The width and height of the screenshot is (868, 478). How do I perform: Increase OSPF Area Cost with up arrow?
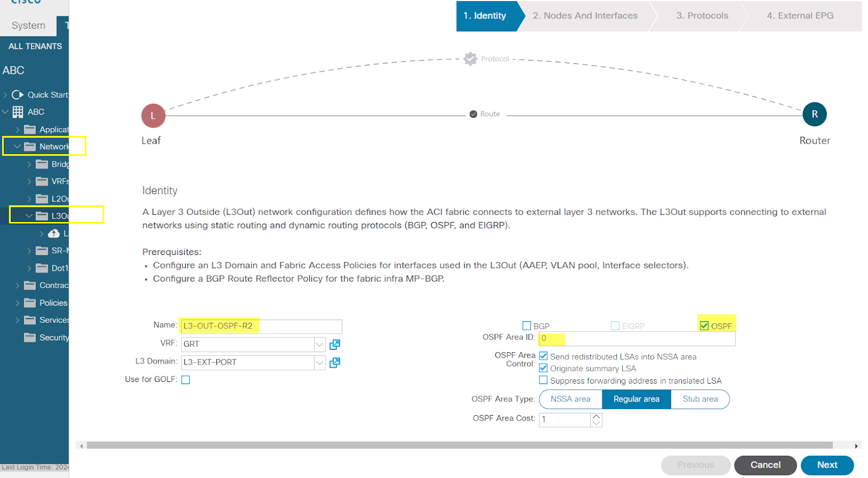pos(596,416)
